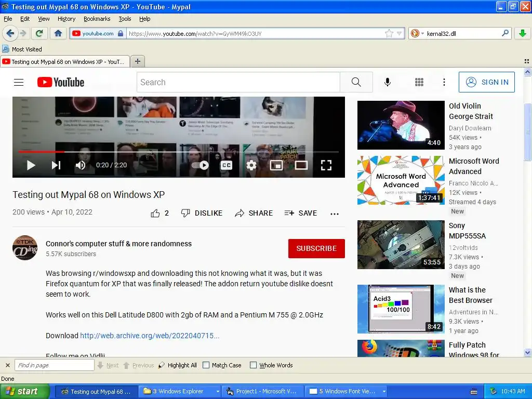532x399 pixels.
Task: Open more actions ellipsis beside SAVE
Action: pyautogui.click(x=335, y=214)
